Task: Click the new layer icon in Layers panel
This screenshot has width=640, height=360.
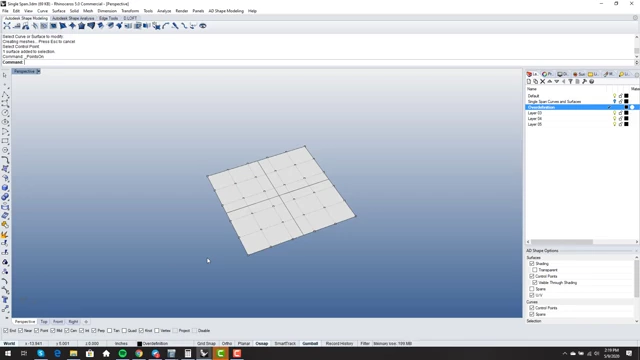Action: (529, 82)
